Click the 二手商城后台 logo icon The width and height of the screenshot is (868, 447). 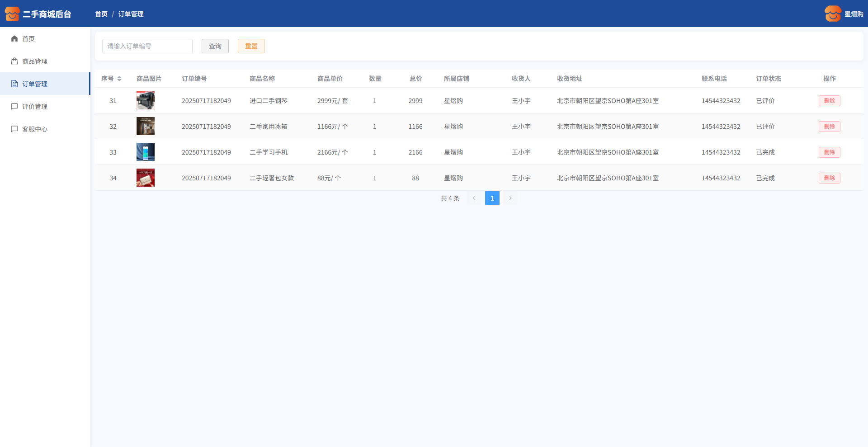12,14
